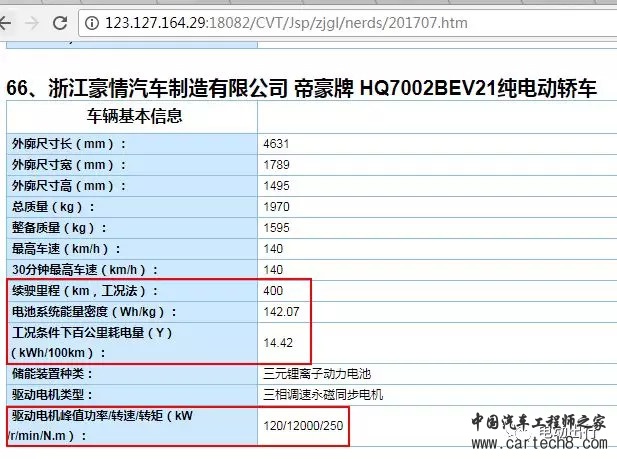The height and width of the screenshot is (459, 617).
Task: Click the browser back arrow
Action: pos(10,21)
